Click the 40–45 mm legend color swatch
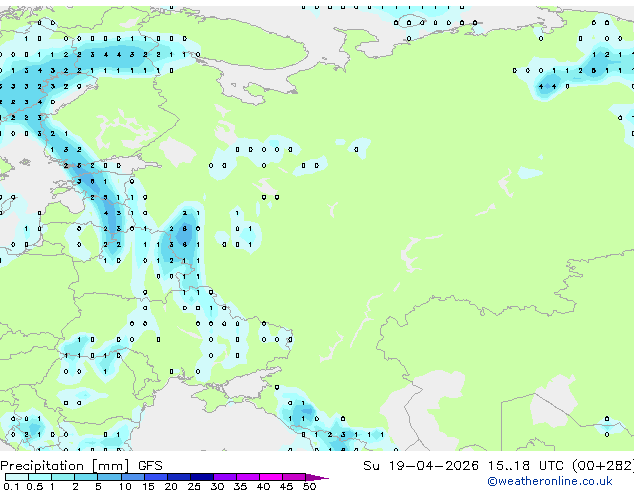 click(271, 477)
